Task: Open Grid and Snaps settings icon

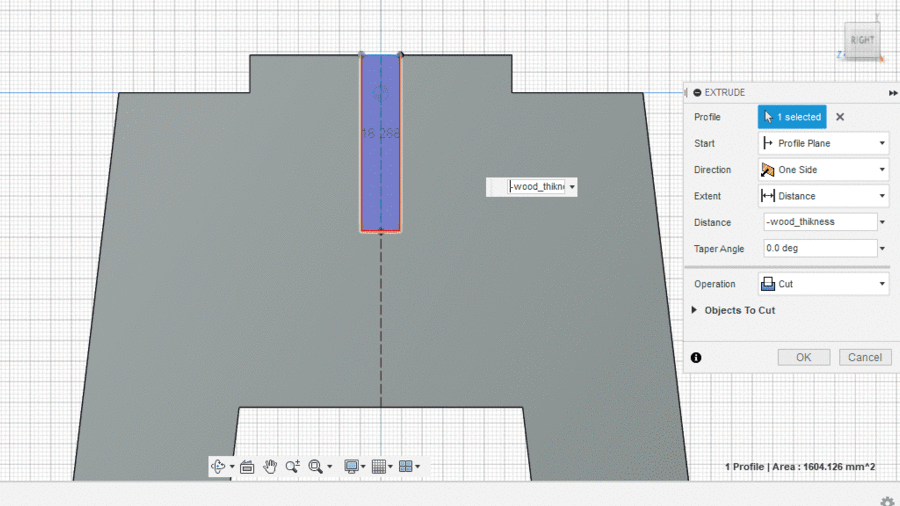Action: pyautogui.click(x=378, y=466)
